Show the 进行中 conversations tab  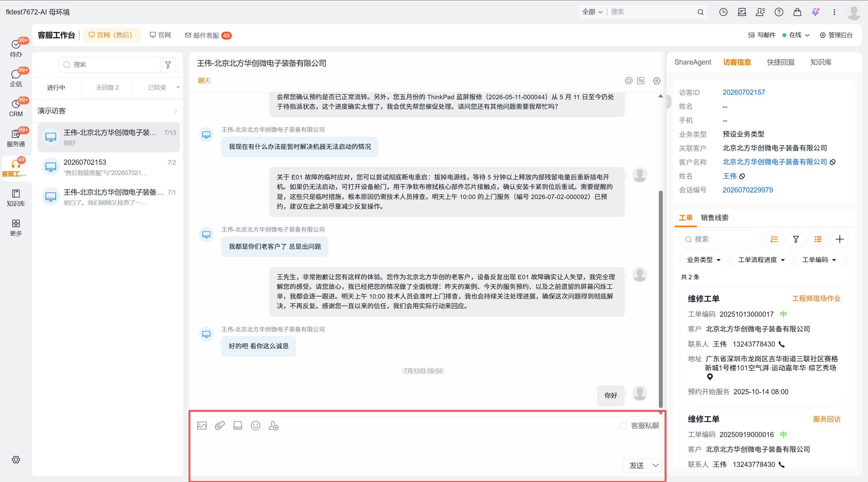56,87
